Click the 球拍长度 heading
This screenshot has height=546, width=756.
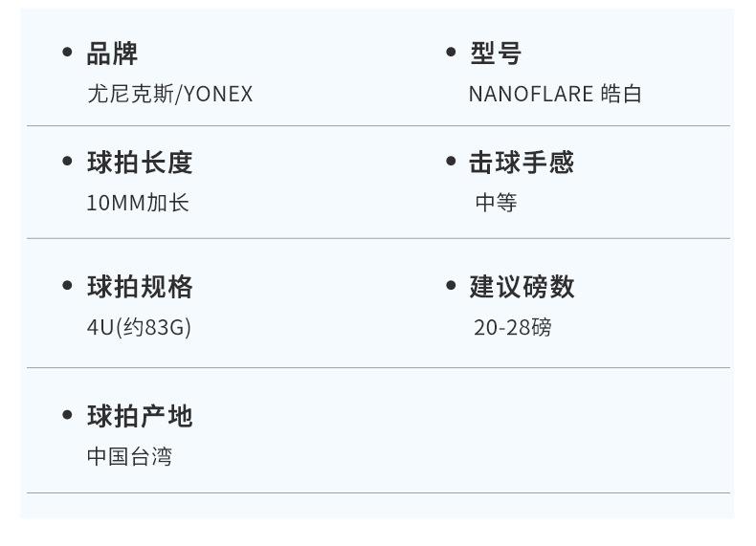click(140, 163)
